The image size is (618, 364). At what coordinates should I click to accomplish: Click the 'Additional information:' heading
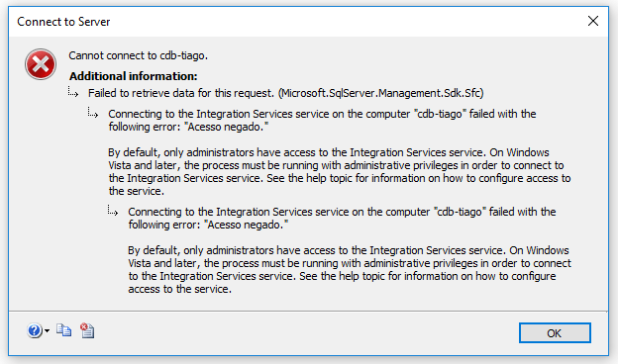pyautogui.click(x=134, y=76)
